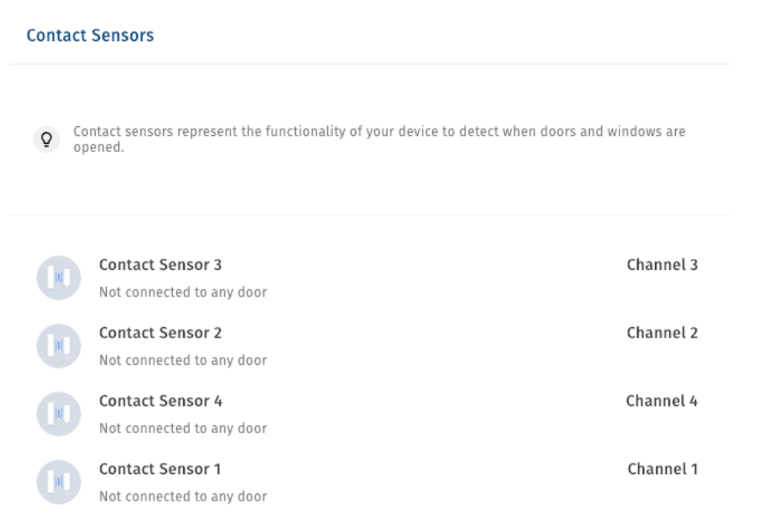The width and height of the screenshot is (773, 532).
Task: Click Contact Sensor 3's 'Not connected to any door' status
Action: click(183, 293)
